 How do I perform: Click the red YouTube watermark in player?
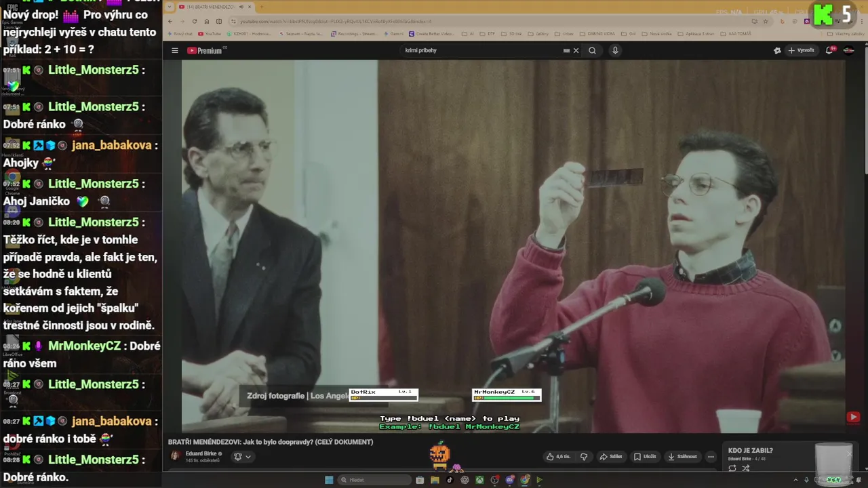tap(853, 418)
